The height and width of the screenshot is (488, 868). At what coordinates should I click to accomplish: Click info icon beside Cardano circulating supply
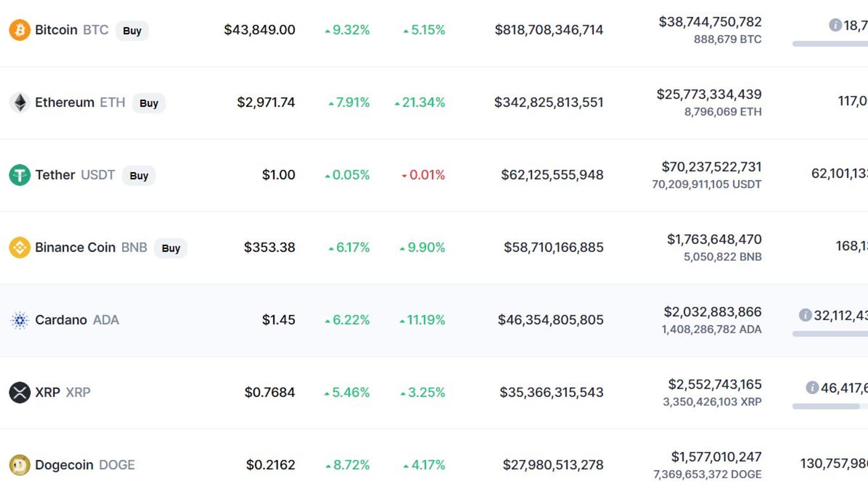coord(805,315)
